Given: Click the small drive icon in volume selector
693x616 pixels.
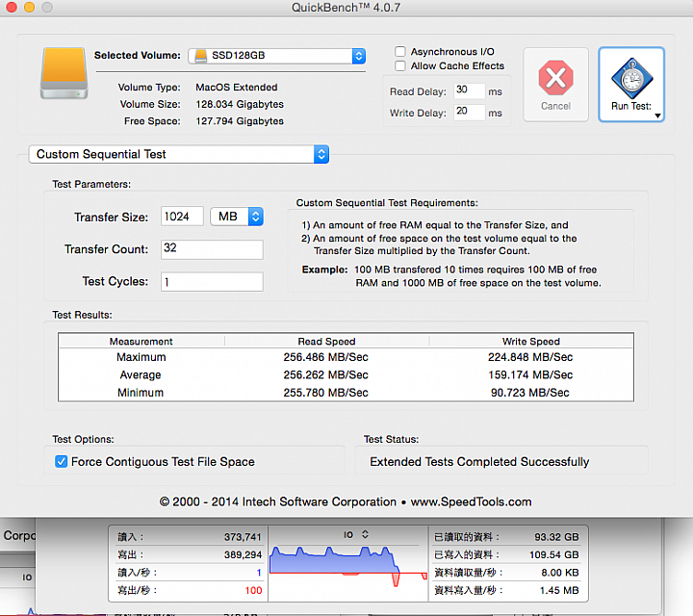Looking at the screenshot, I should [x=201, y=56].
